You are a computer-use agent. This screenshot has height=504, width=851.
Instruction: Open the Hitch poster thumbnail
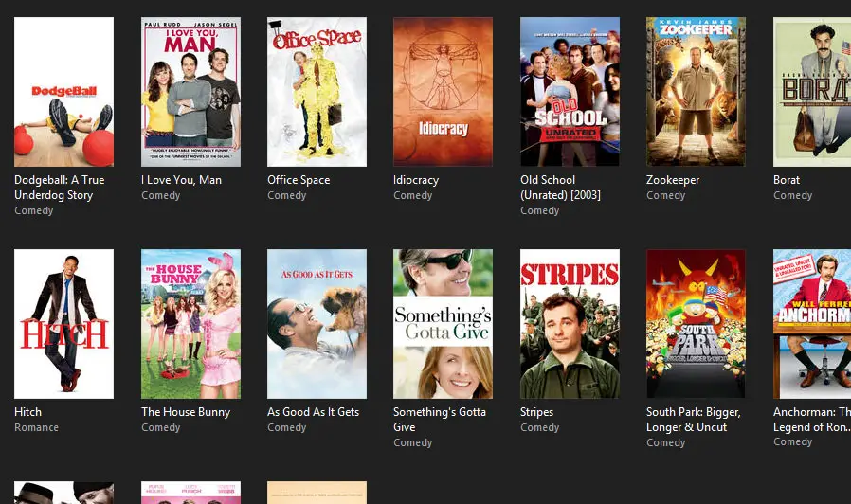pyautogui.click(x=64, y=324)
